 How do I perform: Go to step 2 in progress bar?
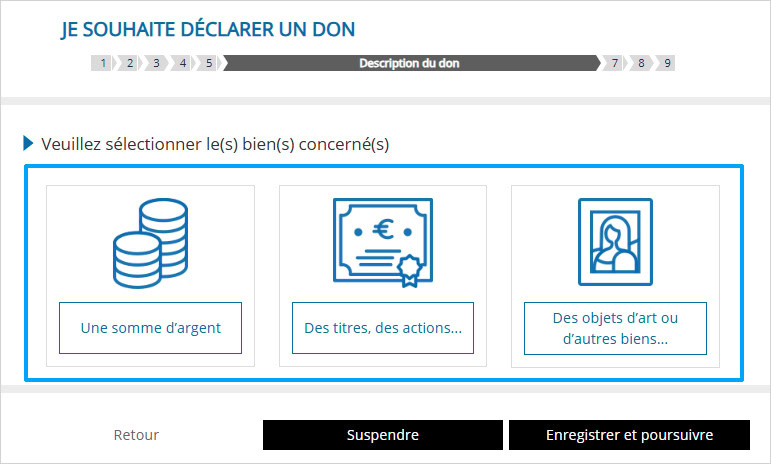pyautogui.click(x=128, y=63)
